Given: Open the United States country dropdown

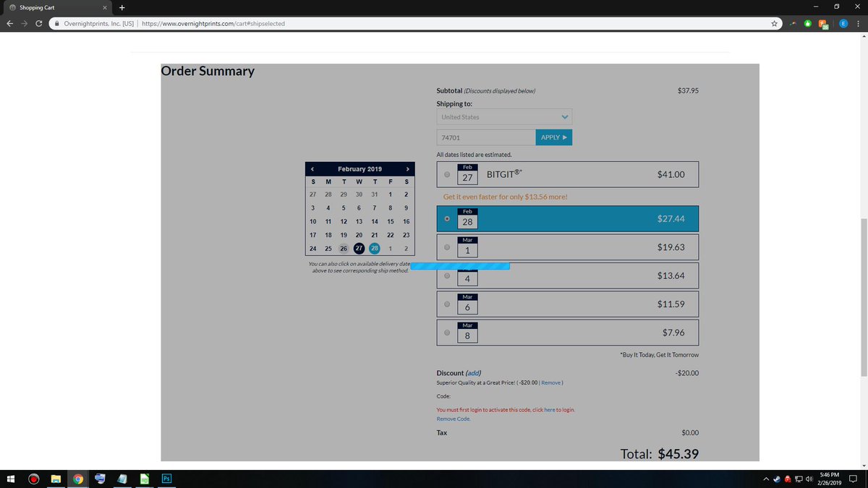Looking at the screenshot, I should pos(504,117).
